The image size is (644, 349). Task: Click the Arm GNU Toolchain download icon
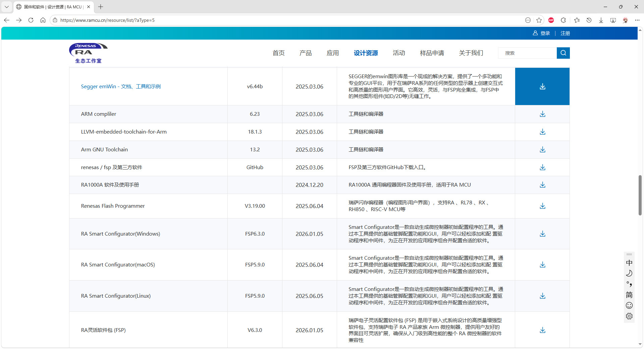click(x=542, y=150)
